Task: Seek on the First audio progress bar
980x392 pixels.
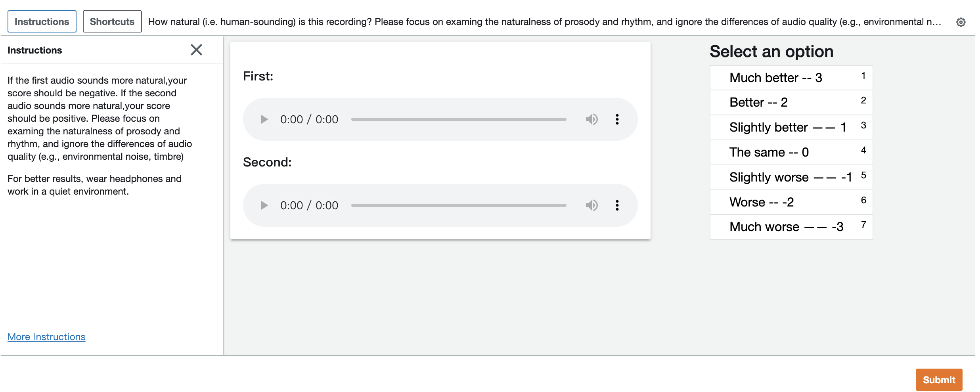Action: point(459,119)
